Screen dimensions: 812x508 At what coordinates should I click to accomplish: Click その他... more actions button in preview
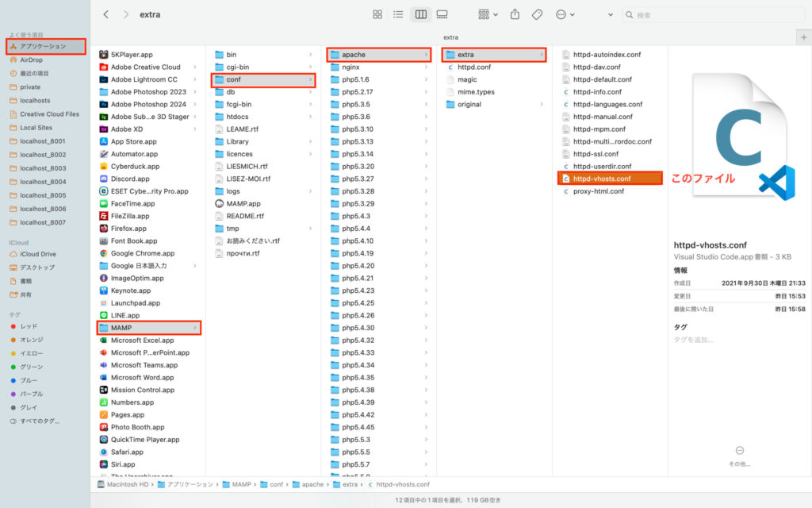click(740, 456)
